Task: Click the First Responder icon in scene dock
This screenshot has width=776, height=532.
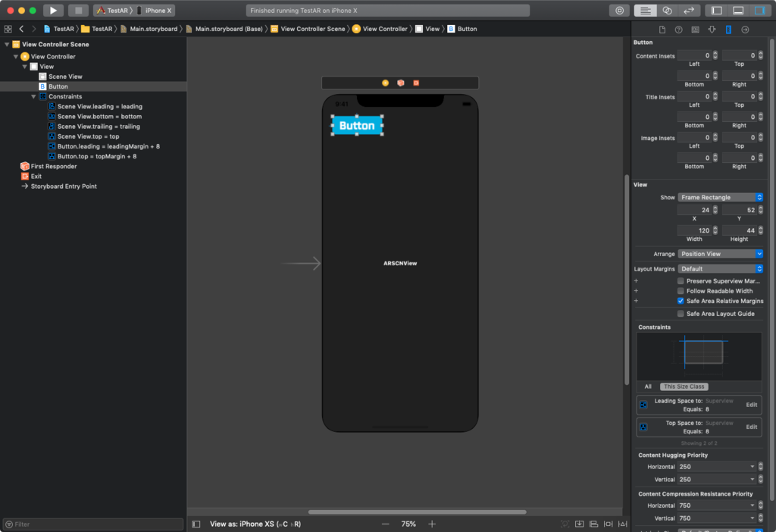Action: click(x=400, y=83)
